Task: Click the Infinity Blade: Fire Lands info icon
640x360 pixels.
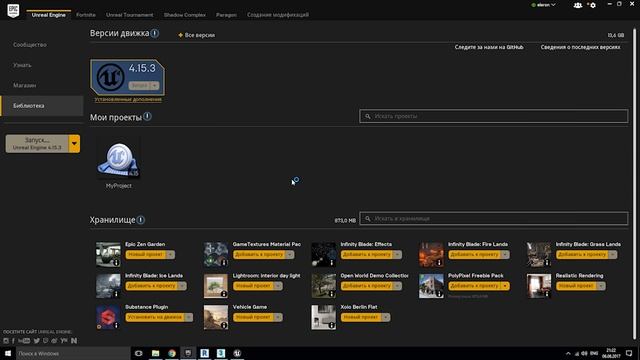Action: pyautogui.click(x=440, y=263)
